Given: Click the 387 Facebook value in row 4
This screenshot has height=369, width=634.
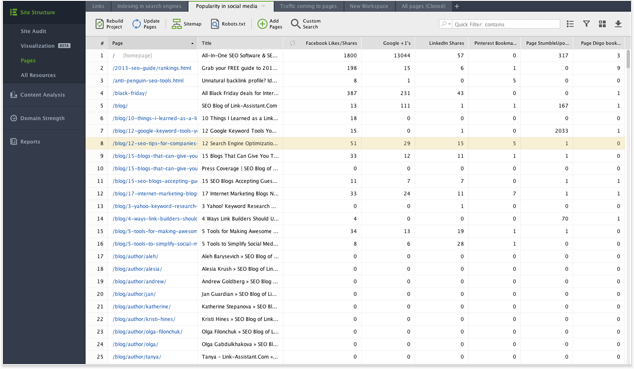Looking at the screenshot, I should (x=352, y=93).
